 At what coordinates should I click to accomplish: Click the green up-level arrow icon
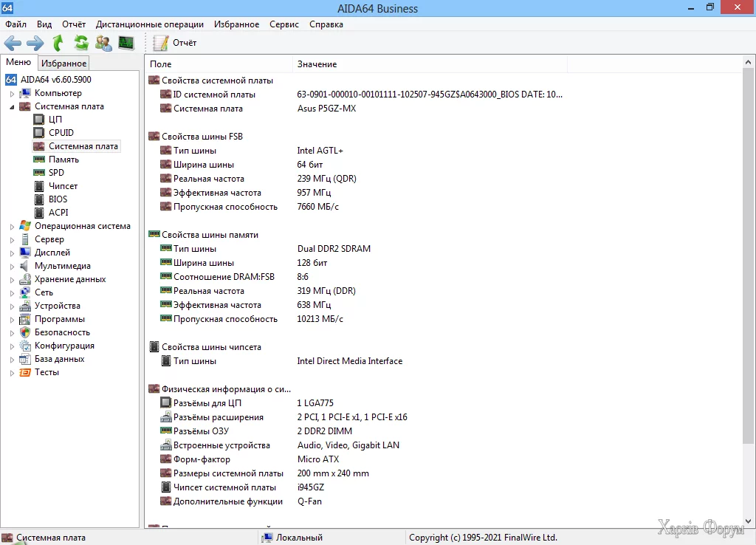[58, 43]
